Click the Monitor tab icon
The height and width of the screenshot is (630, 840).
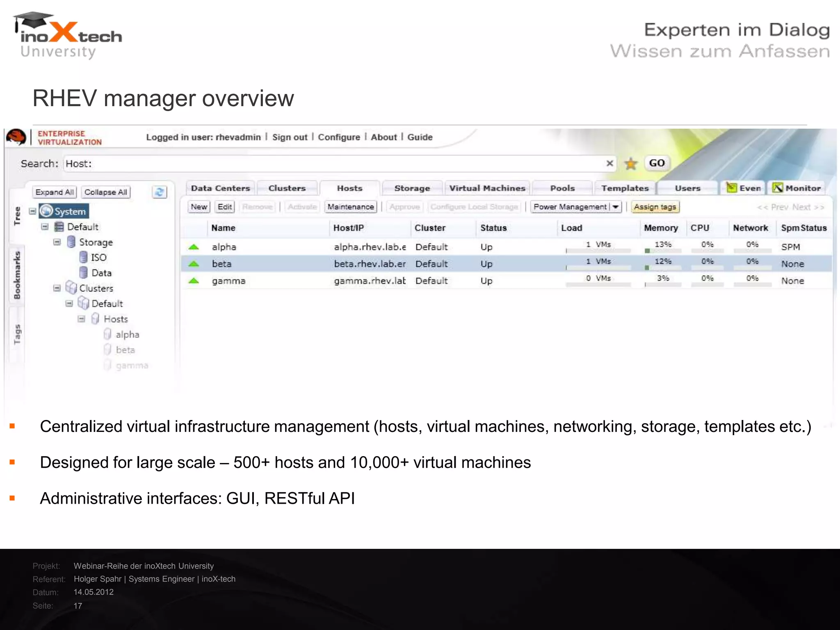[x=778, y=188]
